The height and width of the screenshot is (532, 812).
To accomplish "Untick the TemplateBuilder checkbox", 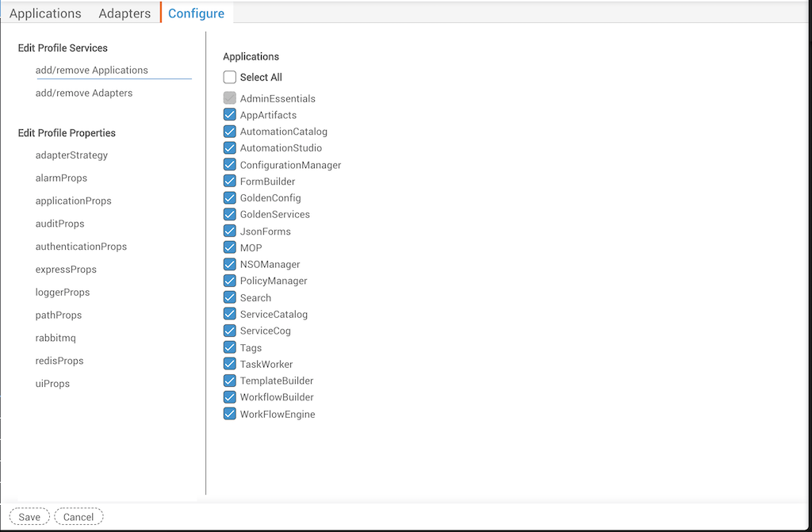I will pyautogui.click(x=230, y=381).
